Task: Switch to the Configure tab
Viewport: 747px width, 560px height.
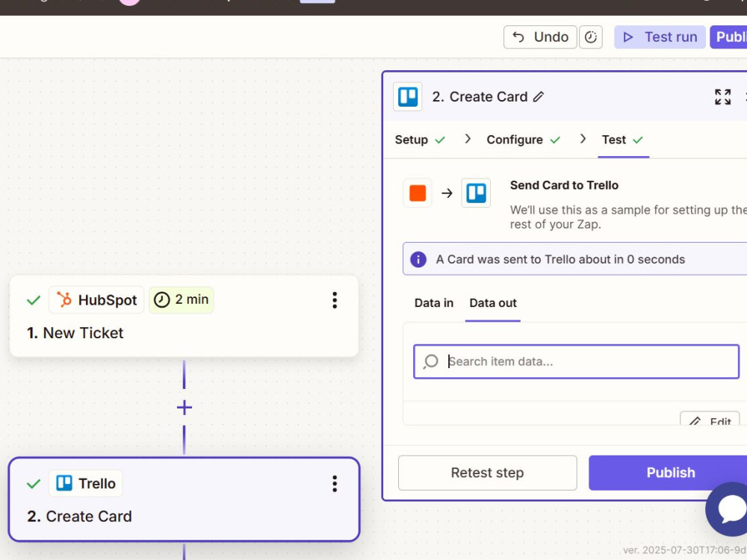Action: tap(523, 140)
